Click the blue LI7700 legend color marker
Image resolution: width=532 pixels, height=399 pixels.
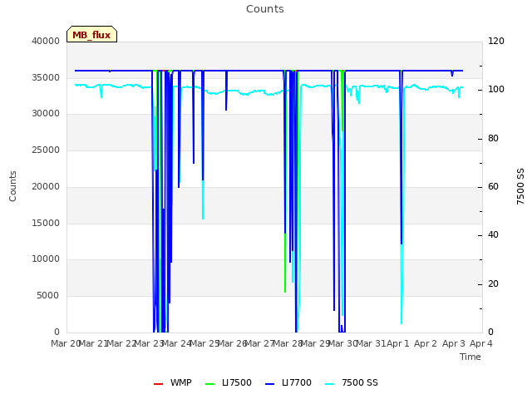[x=269, y=384]
